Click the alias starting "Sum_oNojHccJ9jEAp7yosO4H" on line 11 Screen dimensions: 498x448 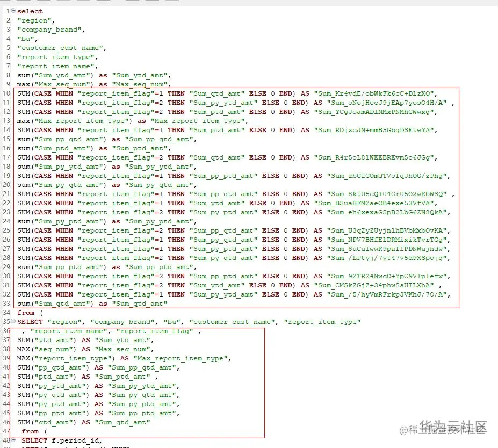click(386, 103)
